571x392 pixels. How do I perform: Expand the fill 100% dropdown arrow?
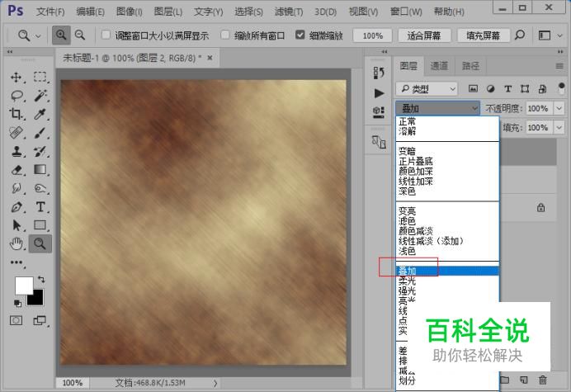(559, 128)
